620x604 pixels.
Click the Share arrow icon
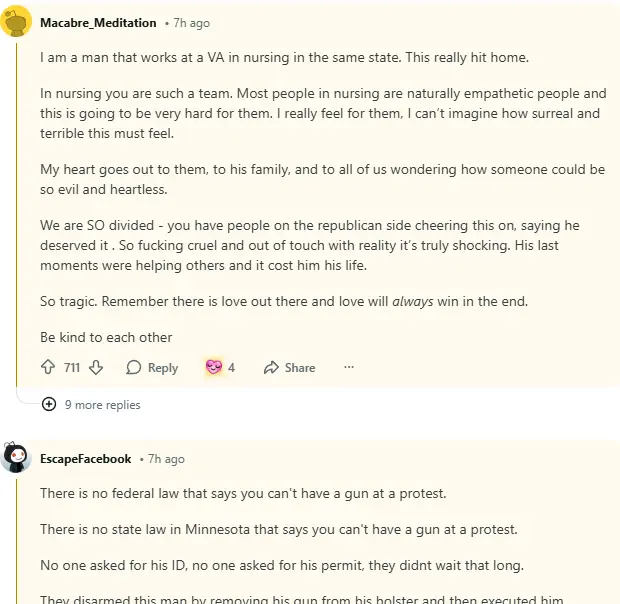[271, 368]
